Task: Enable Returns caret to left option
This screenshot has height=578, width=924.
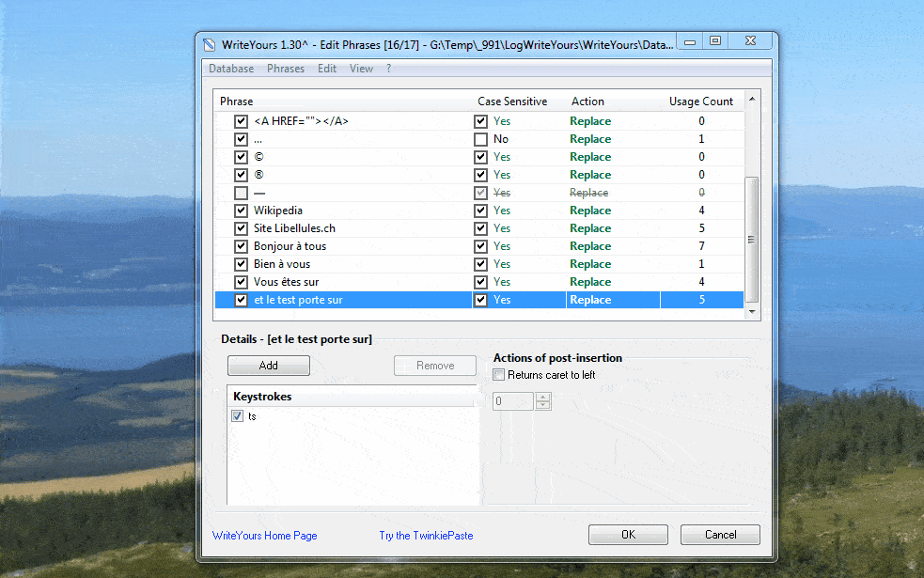Action: pos(499,375)
